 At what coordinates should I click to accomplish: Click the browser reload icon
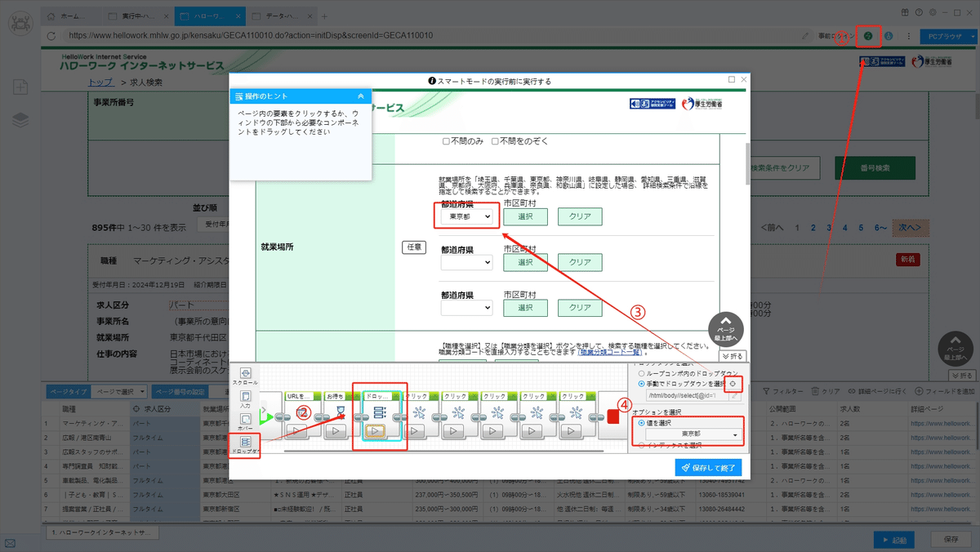pyautogui.click(x=51, y=36)
